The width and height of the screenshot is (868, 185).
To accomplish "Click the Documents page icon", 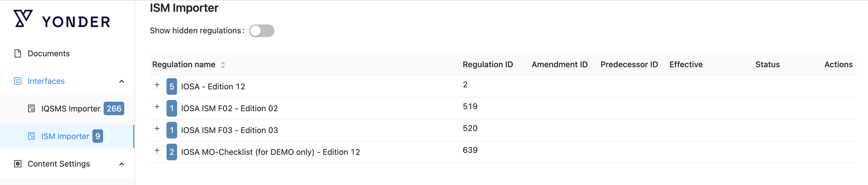I will [x=18, y=54].
